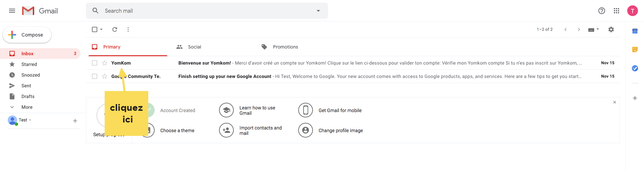Open the Support help icon
The image size is (644, 172).
click(602, 11)
